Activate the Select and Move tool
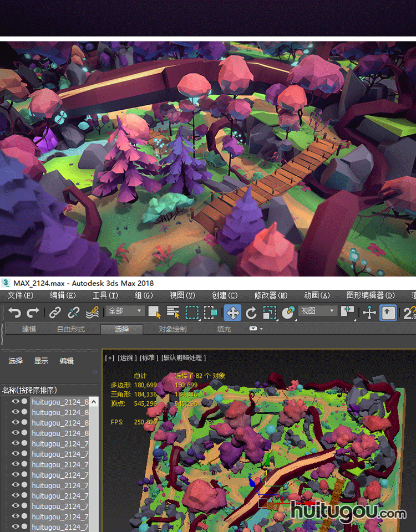The width and height of the screenshot is (416, 532). pos(232,313)
